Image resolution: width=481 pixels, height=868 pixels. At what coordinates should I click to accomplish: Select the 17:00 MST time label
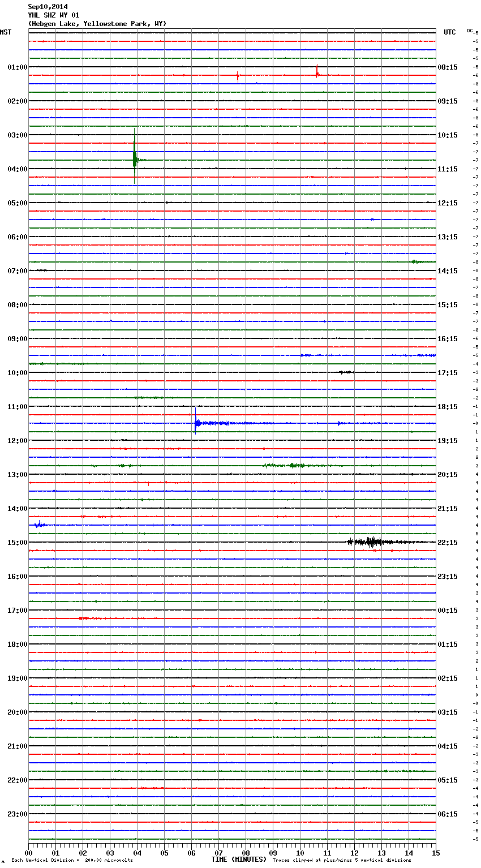(x=18, y=611)
